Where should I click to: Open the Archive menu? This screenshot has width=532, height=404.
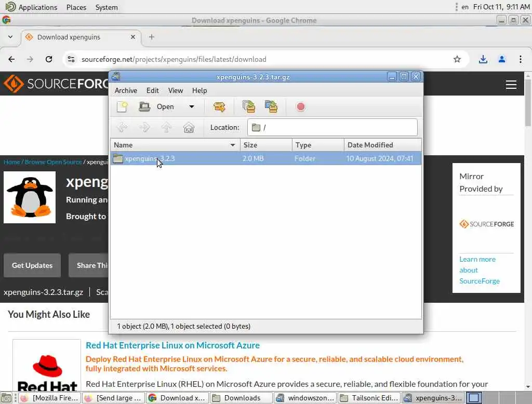click(126, 90)
